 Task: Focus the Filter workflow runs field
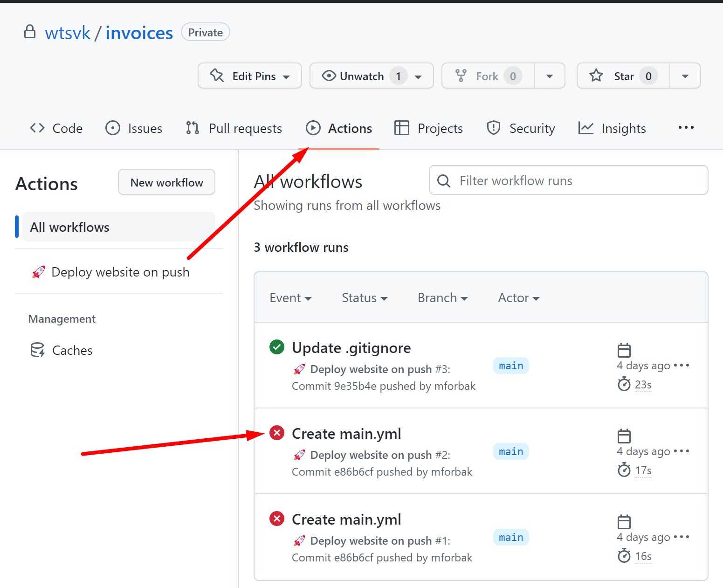569,180
